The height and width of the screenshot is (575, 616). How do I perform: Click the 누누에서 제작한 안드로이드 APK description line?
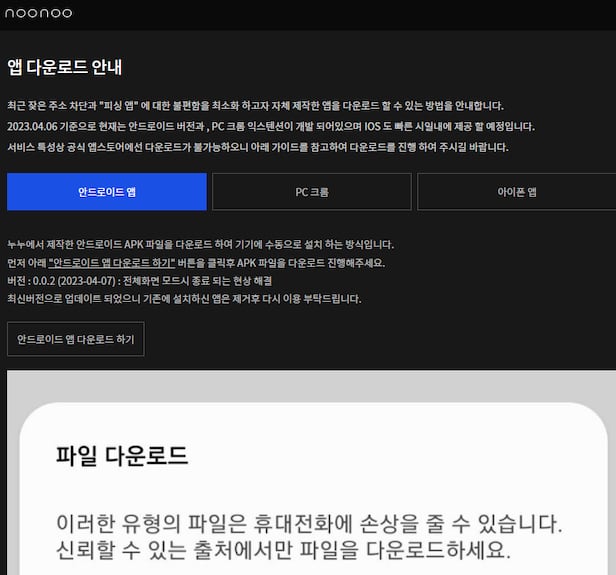(200, 244)
